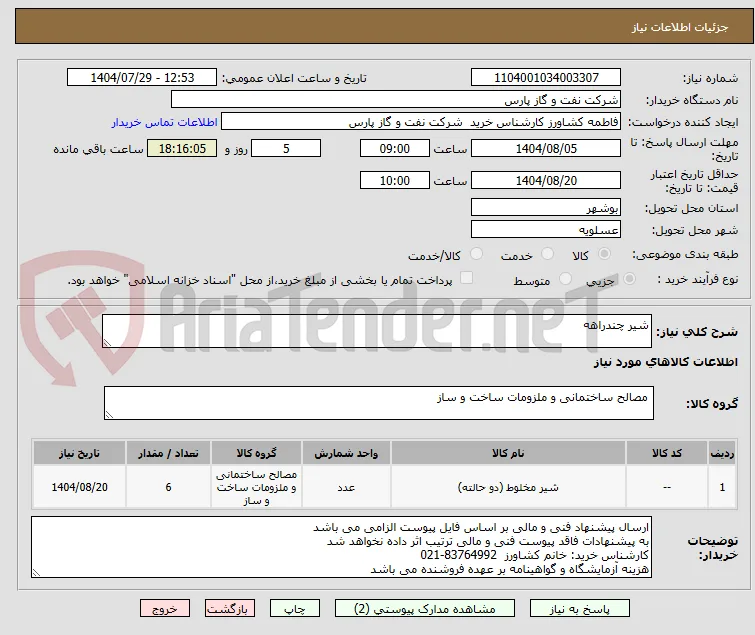Click the resize handle of توضیحات خریدار box

(x=36, y=572)
